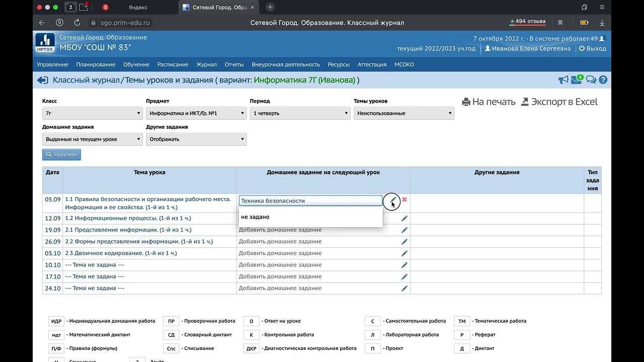Switch to the Яндекс browser tab
The image size is (644, 362).
coord(137,7)
